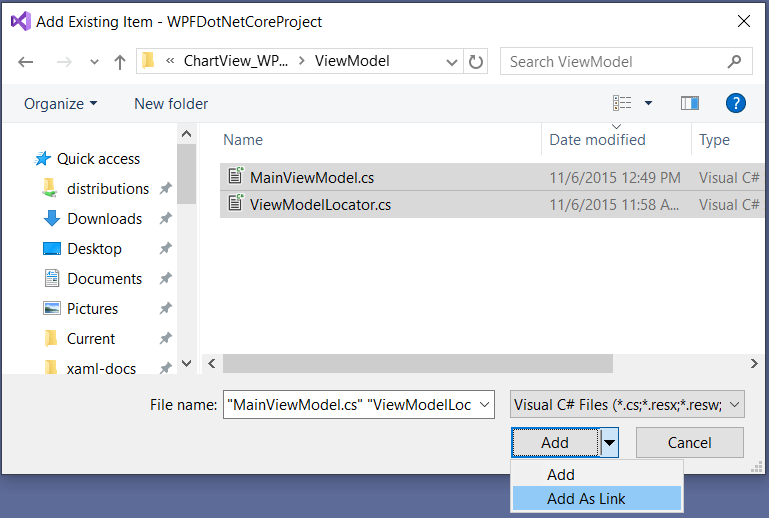769x518 pixels.
Task: Sort by Name column header
Action: 243,140
